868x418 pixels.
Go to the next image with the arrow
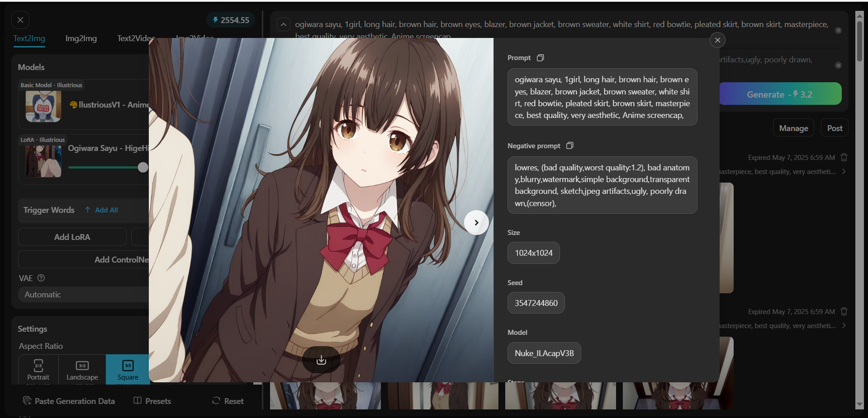pos(476,222)
